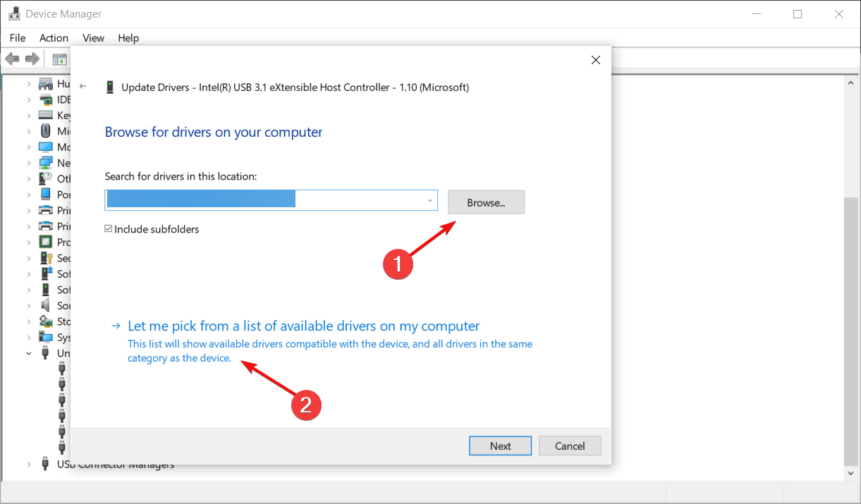Screen dimensions: 861x504
Task: Maximize the Device Manager window
Action: tap(798, 14)
